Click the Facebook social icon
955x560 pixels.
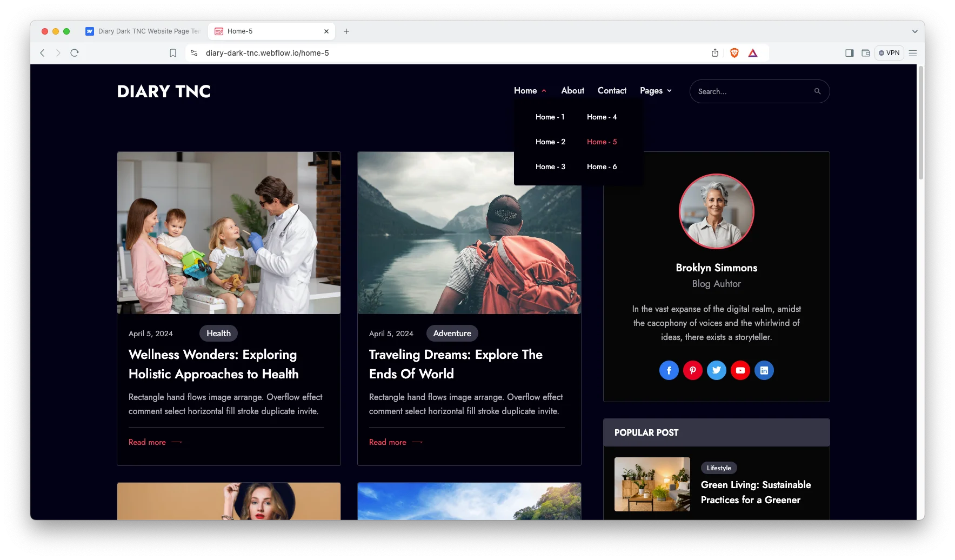[x=669, y=370]
